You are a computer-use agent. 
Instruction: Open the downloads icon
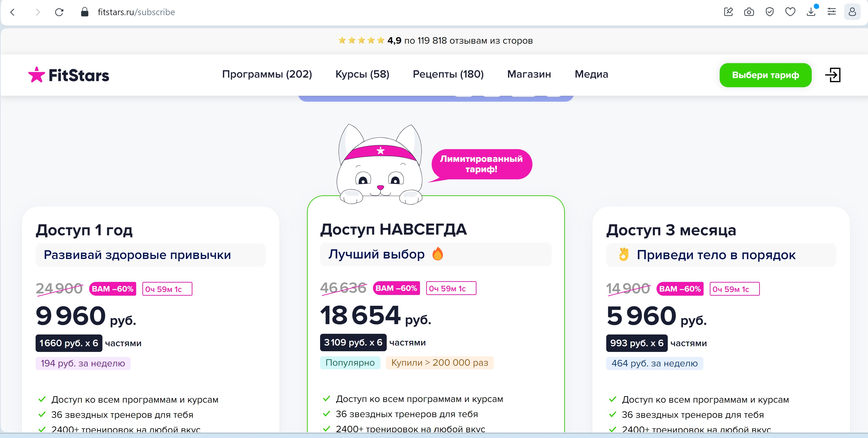tap(811, 12)
